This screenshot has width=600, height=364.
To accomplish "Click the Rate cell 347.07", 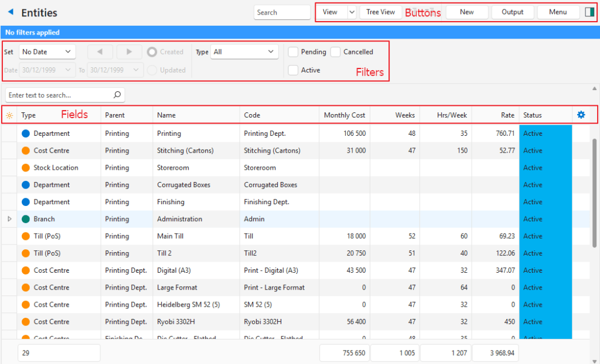I will [x=495, y=270].
